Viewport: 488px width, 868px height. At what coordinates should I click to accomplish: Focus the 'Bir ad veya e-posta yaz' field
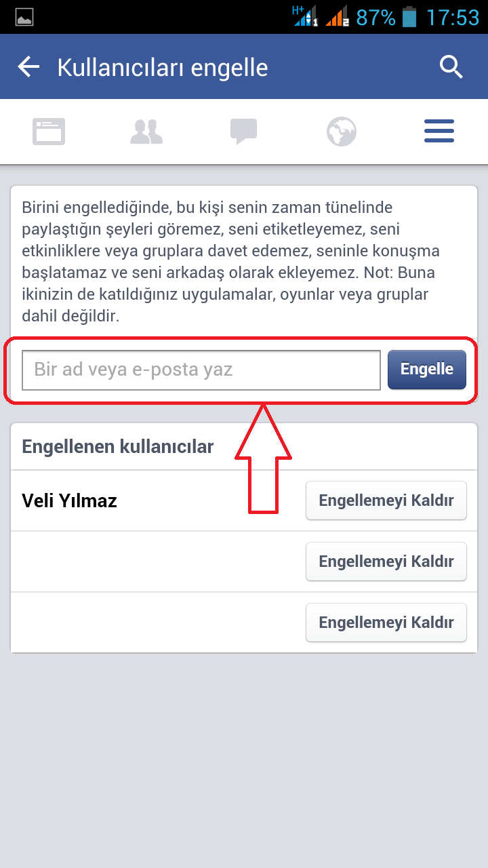[201, 370]
